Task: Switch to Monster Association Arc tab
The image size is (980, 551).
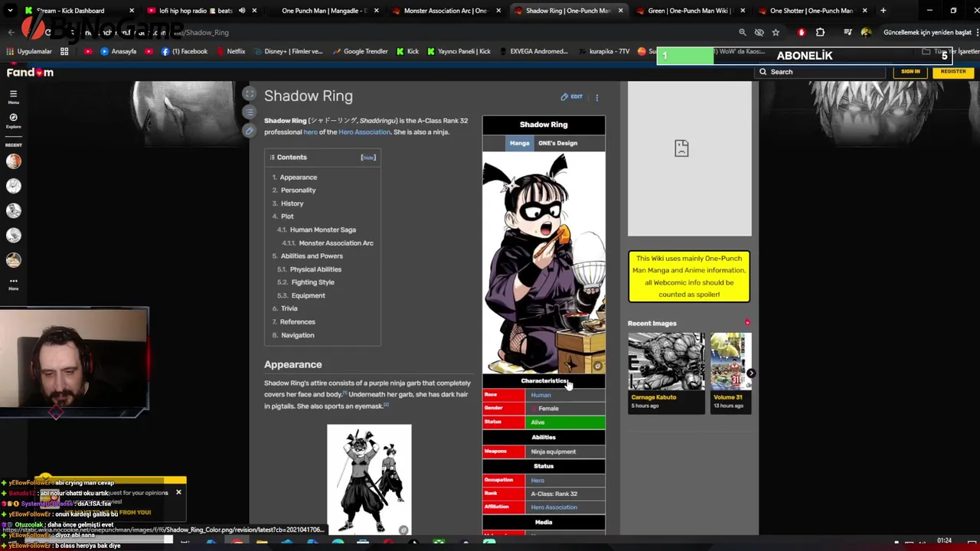Action: pyautogui.click(x=446, y=11)
